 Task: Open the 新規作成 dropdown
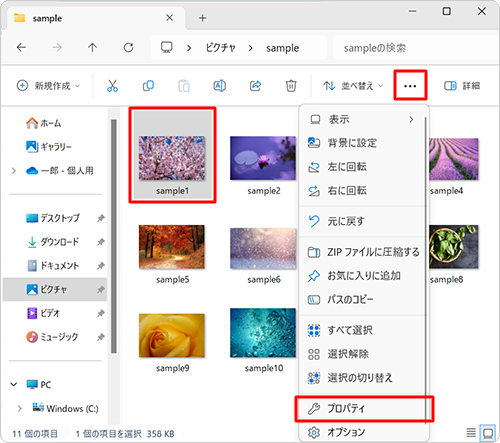(48, 86)
